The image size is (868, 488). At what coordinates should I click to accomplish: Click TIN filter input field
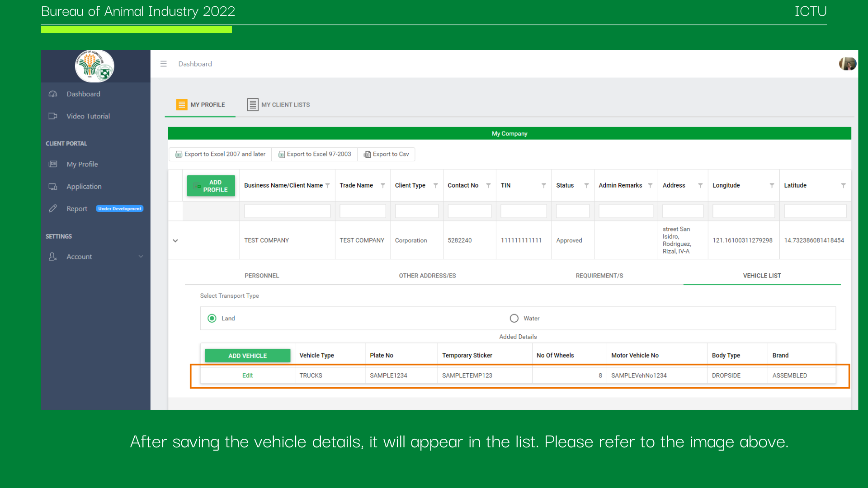point(524,211)
